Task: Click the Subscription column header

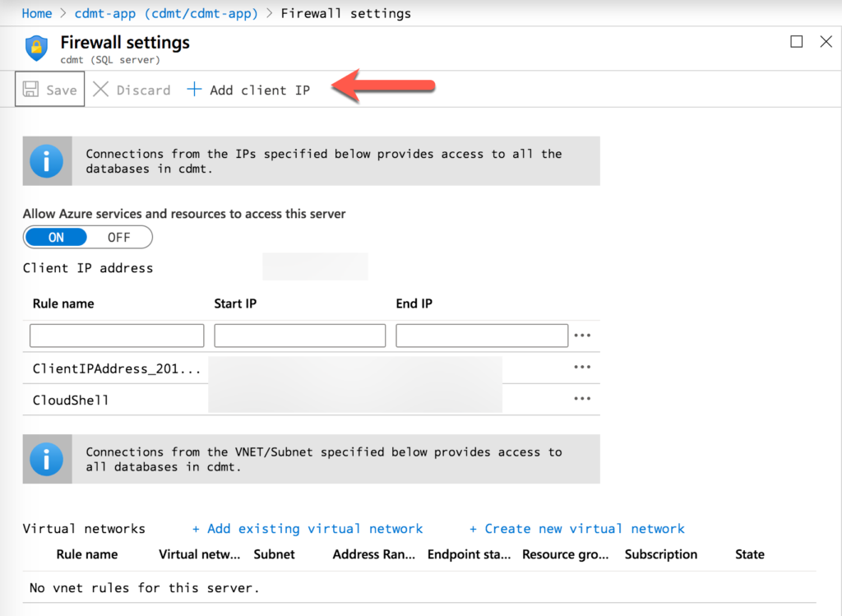Action: click(x=661, y=555)
